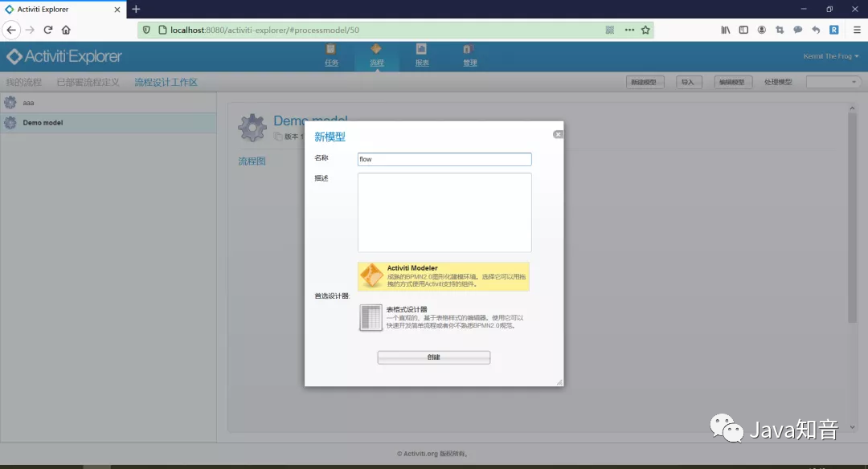Open the Firefox account icon
The image size is (868, 469).
pos(762,30)
